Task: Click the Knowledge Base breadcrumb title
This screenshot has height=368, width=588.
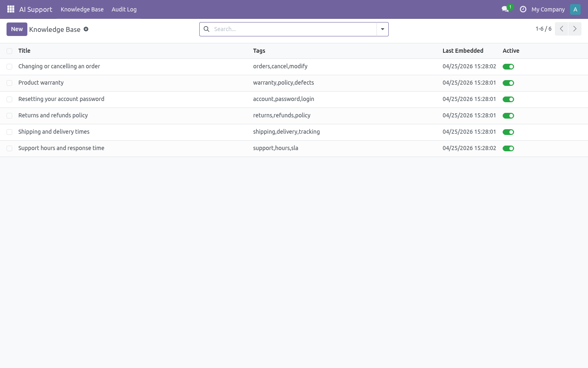Action: click(55, 29)
